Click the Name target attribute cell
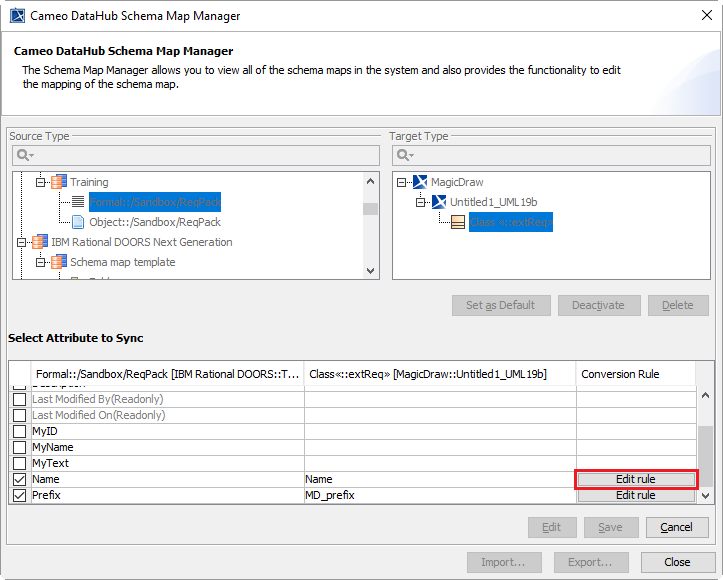The width and height of the screenshot is (723, 580). click(x=440, y=479)
